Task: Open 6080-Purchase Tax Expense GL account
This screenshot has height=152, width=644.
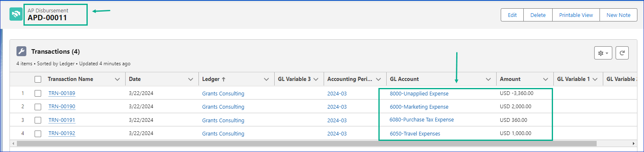Action: 422,120
